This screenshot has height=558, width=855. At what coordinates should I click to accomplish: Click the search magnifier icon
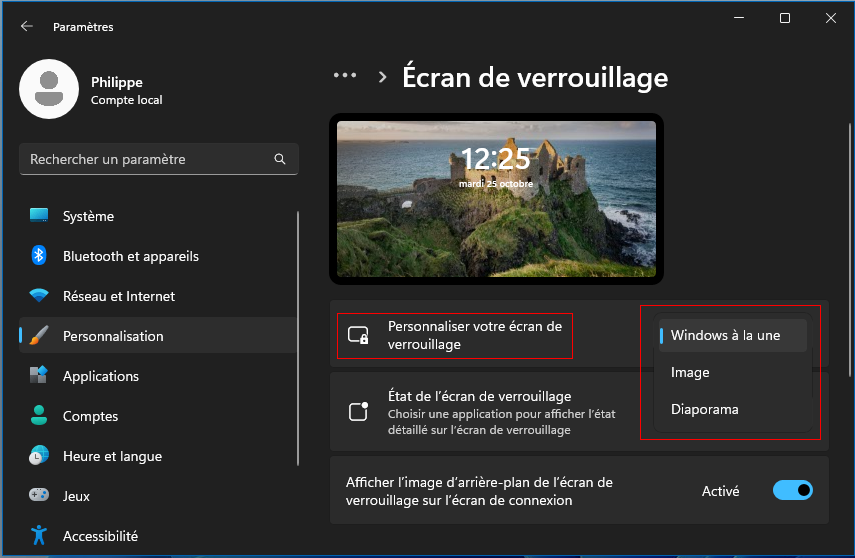click(x=280, y=159)
